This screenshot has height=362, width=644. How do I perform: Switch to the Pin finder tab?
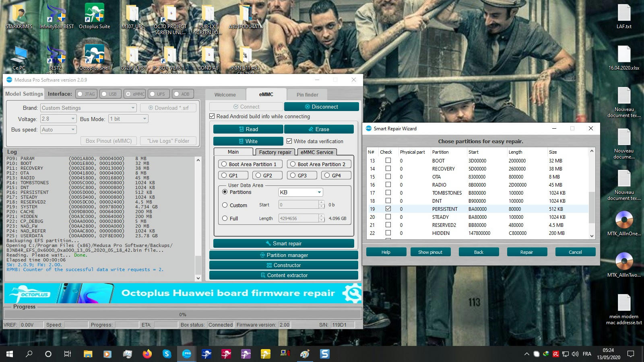point(307,95)
